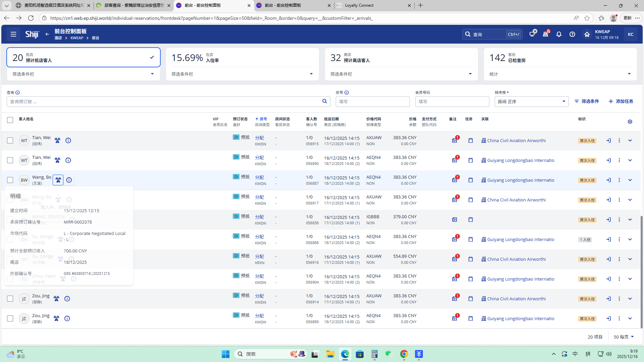Expand the 预计离店客人 filter dropdown
The height and width of the screenshot is (362, 644).
[x=470, y=74]
